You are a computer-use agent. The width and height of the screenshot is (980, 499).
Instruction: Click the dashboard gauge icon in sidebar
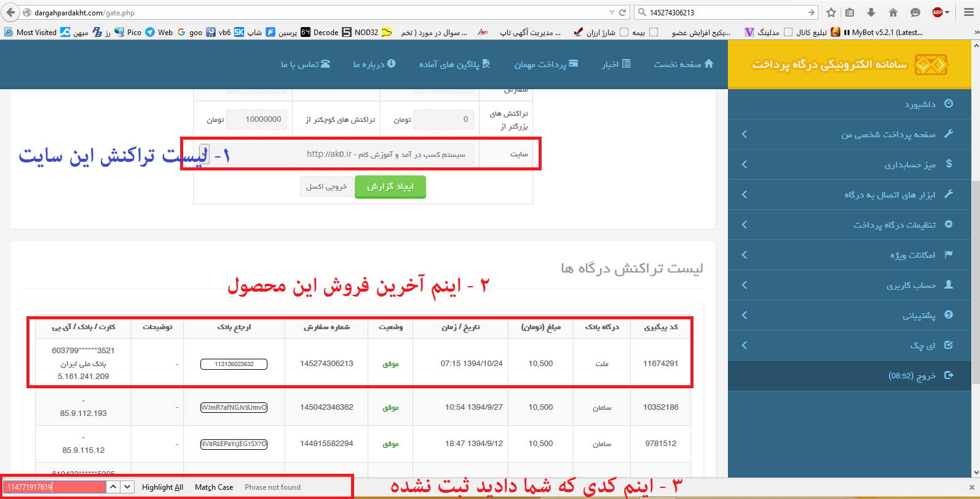click(x=949, y=103)
